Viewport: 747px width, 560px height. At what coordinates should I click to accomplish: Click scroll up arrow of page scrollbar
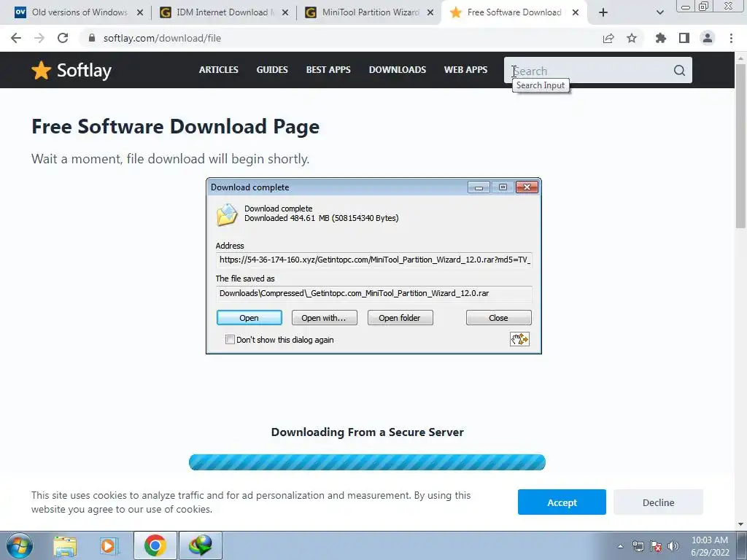click(741, 58)
